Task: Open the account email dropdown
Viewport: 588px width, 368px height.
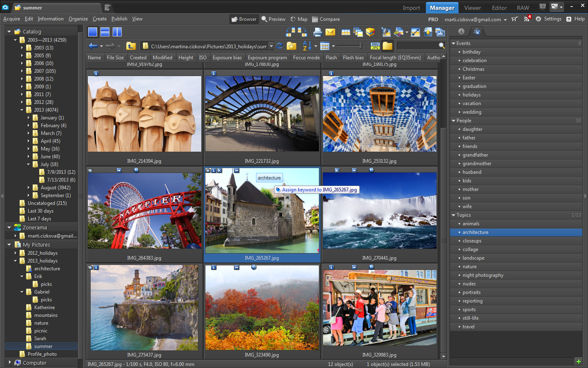Action: tap(505, 20)
